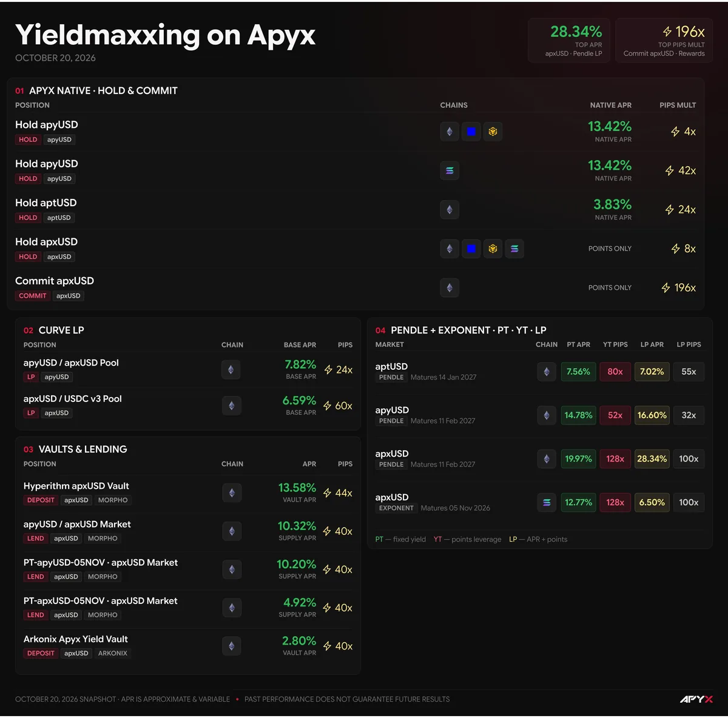Click Solana icon in apxUSD Exponent market row
The height and width of the screenshot is (718, 728).
point(547,503)
